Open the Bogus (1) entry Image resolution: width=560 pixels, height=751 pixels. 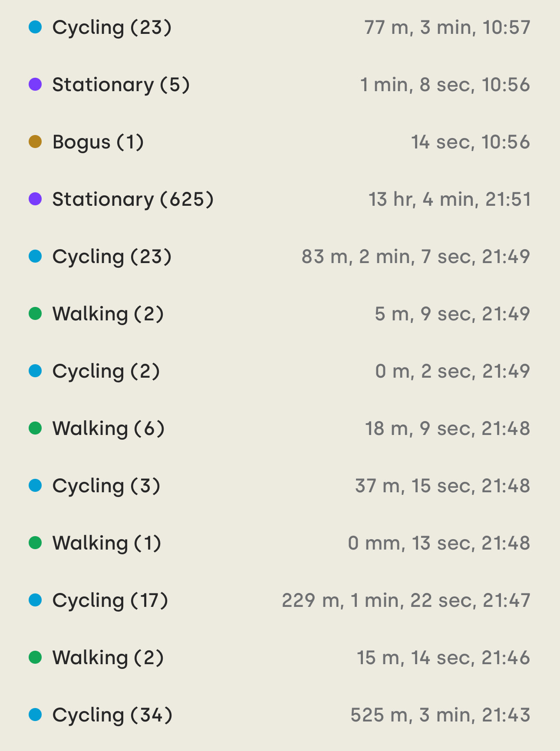280,142
